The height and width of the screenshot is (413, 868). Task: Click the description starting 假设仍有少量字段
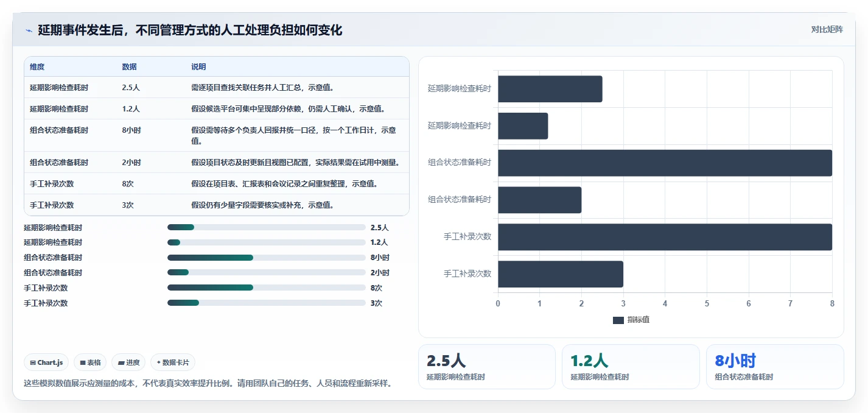pyautogui.click(x=262, y=205)
